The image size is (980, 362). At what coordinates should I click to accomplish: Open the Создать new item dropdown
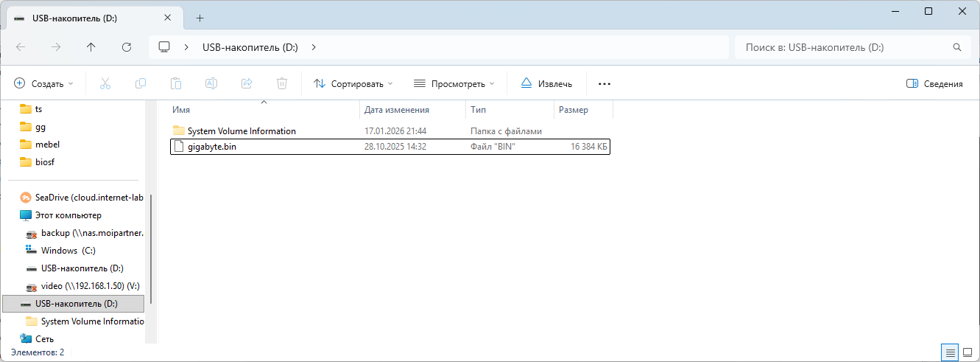pos(44,84)
